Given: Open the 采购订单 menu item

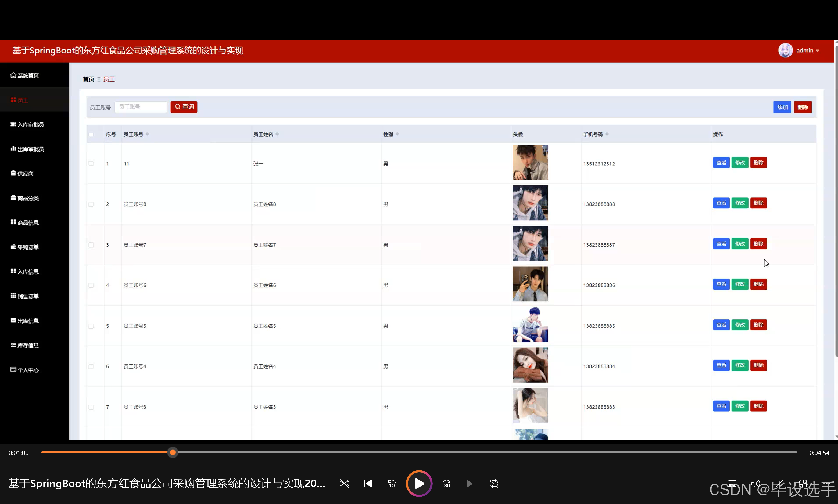Looking at the screenshot, I should 34,247.
